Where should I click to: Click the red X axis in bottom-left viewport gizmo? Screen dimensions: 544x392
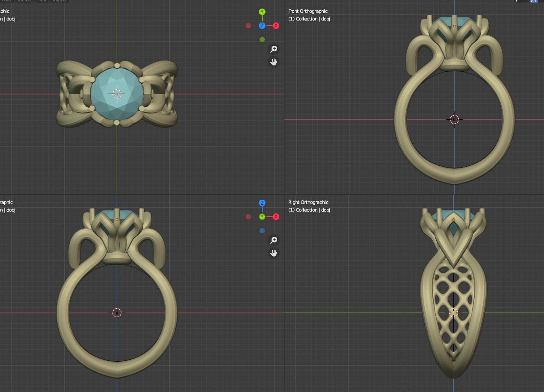click(276, 217)
